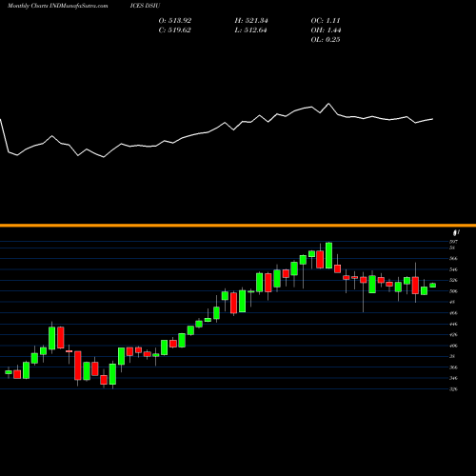This screenshot has height=476, width=476.
Task: Click the 326 price axis label
Action: 454,389
